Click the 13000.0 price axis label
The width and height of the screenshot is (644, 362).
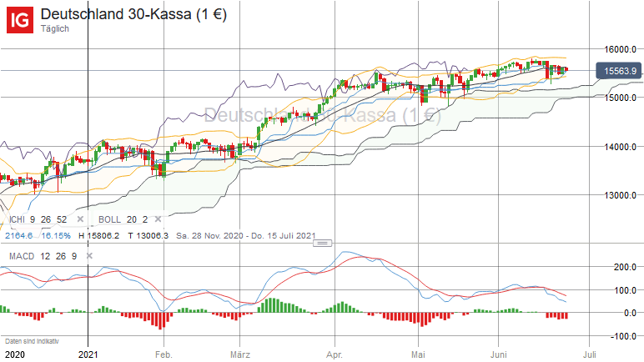(620, 195)
